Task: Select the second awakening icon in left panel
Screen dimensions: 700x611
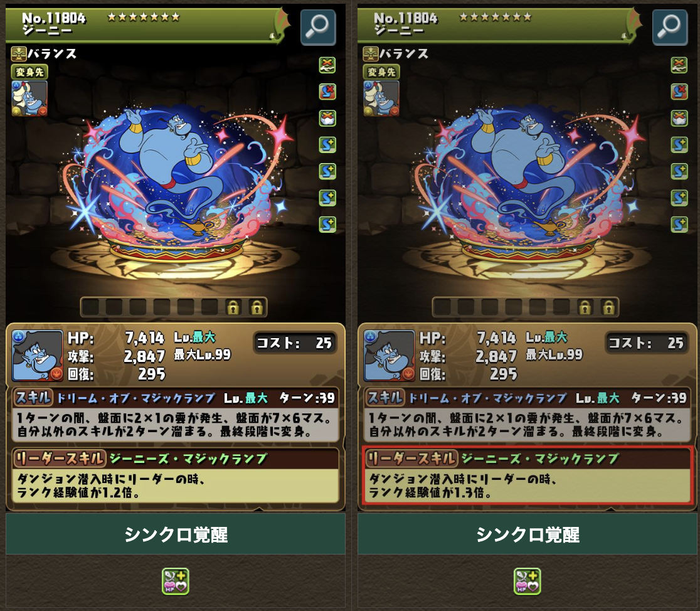Action: tap(327, 92)
